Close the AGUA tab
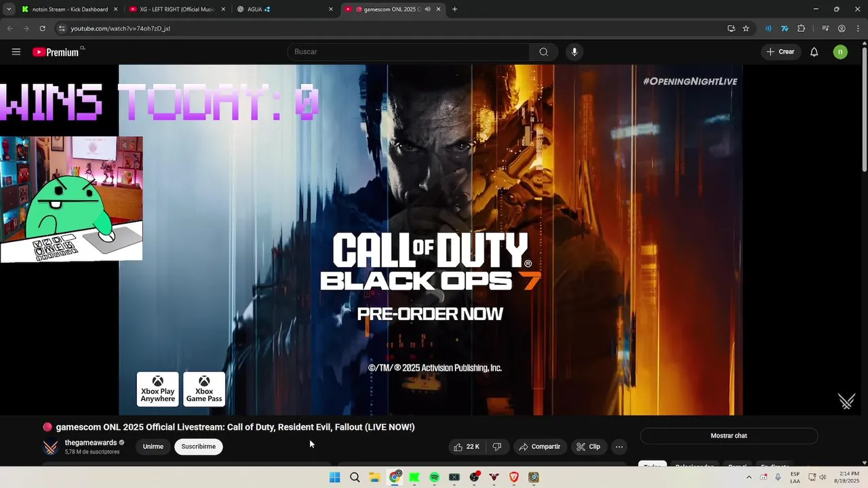868x488 pixels. [x=331, y=9]
